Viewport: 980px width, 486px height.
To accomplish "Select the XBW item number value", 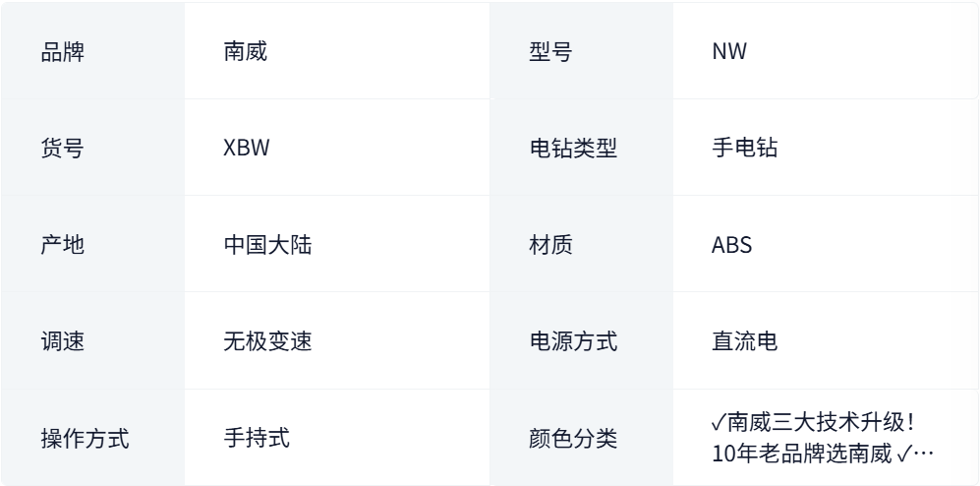I will 247,149.
